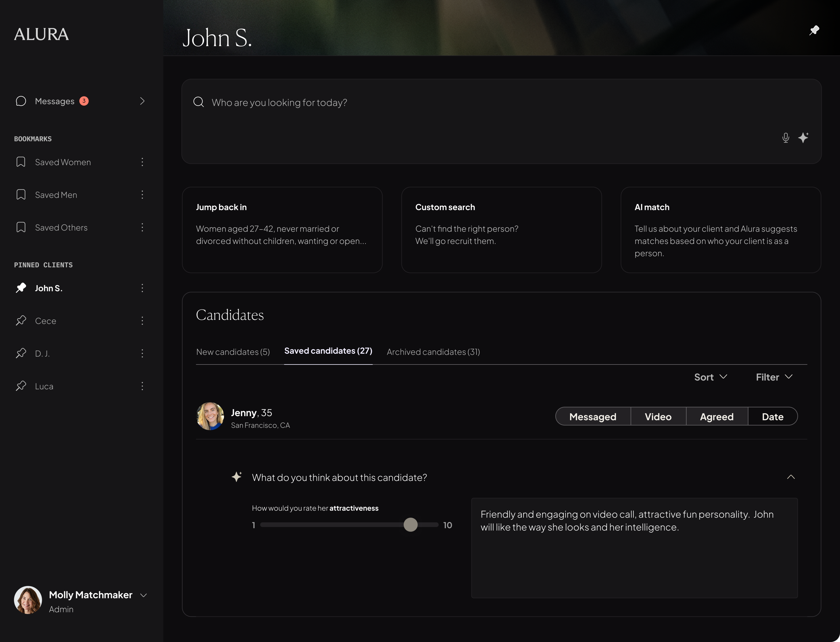Open the Saved Women bookmark

pyautogui.click(x=63, y=162)
